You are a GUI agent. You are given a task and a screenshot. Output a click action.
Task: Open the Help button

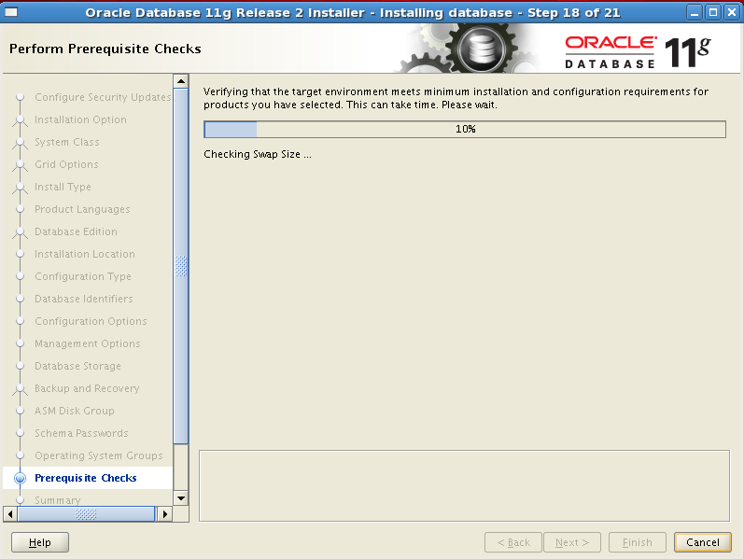click(40, 542)
